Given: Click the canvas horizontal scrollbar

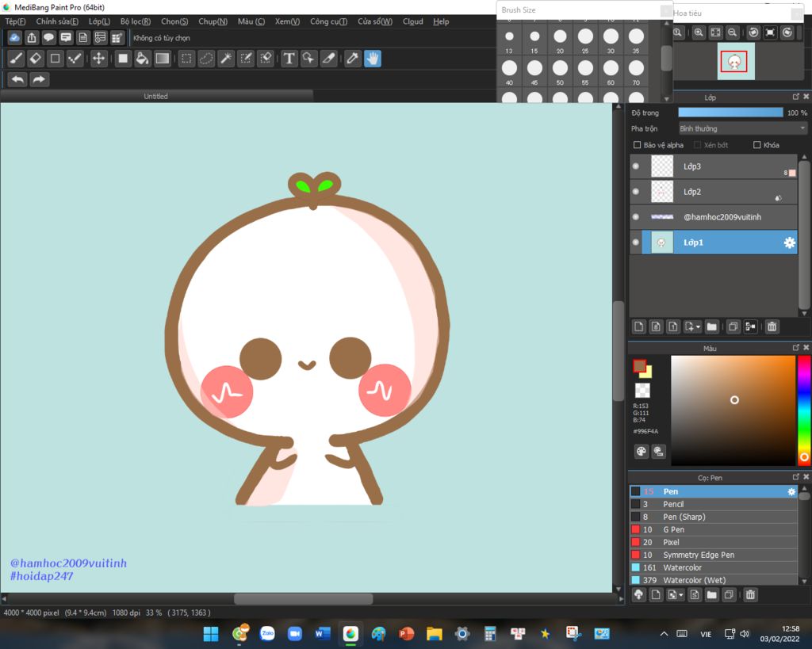Looking at the screenshot, I should click(x=304, y=599).
